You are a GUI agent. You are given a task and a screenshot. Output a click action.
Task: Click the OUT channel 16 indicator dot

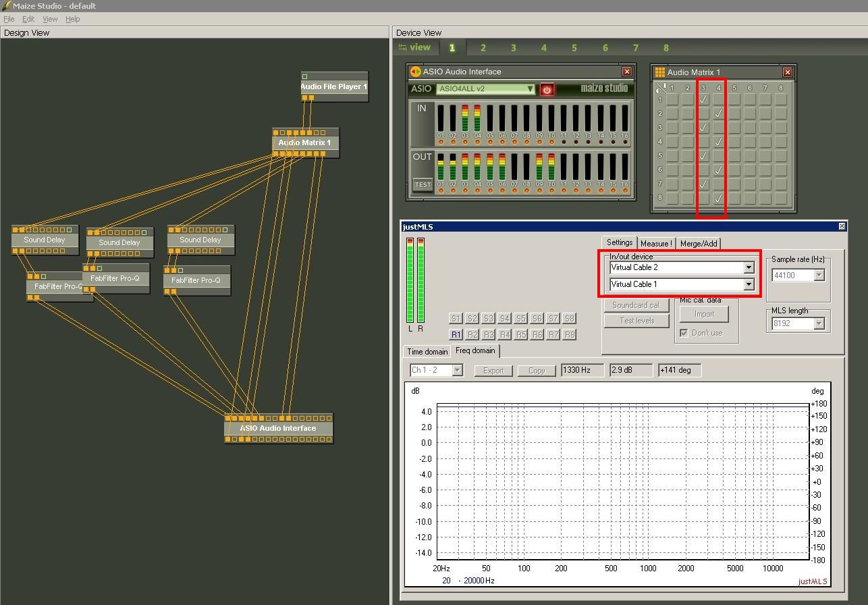tap(625, 190)
